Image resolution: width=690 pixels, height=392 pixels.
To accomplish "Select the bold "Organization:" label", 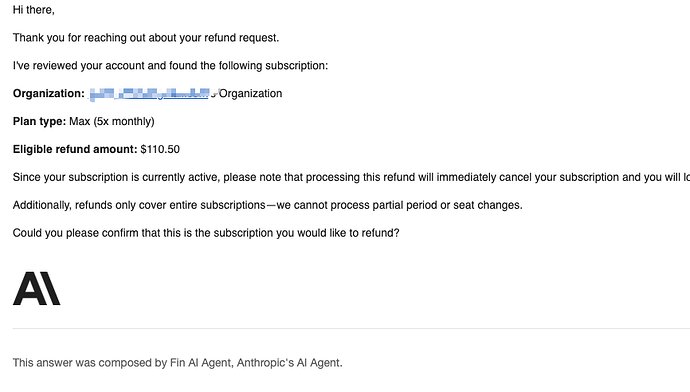I will point(48,94).
